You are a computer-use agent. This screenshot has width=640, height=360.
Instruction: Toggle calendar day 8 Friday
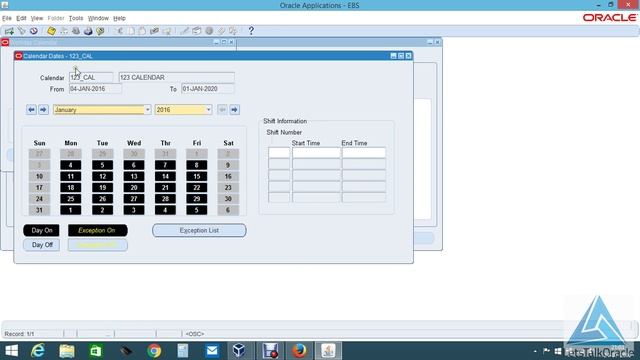coord(197,165)
